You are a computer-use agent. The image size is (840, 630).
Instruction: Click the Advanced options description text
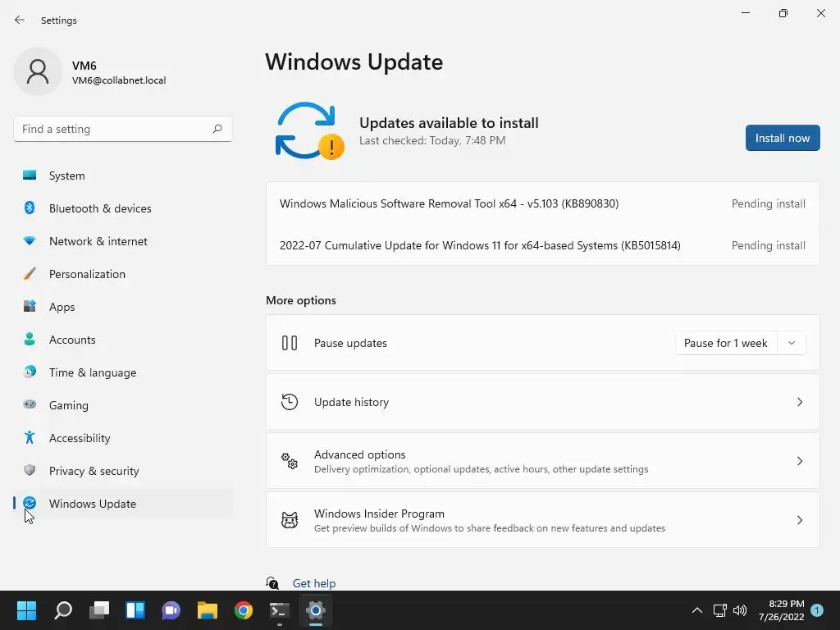coord(481,469)
